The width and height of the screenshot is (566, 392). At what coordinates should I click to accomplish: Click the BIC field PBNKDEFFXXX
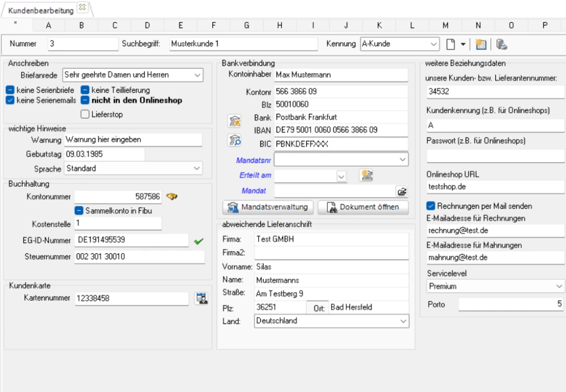point(341,144)
